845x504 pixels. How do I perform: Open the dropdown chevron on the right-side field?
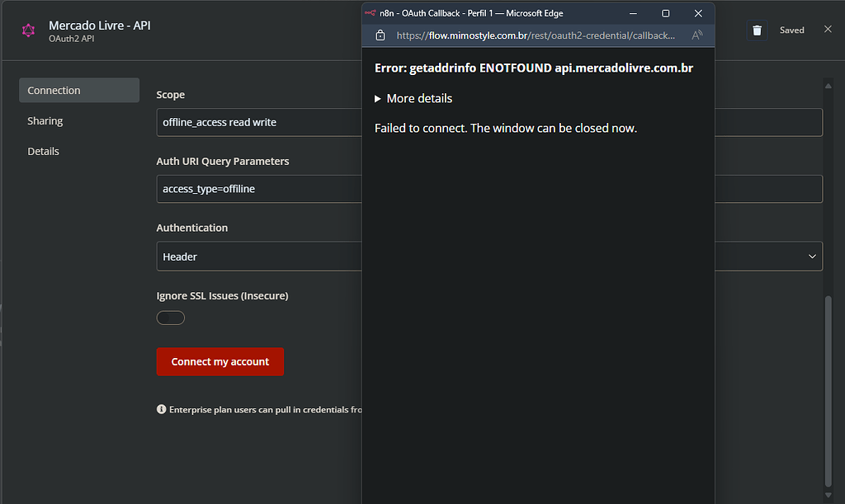pos(811,257)
